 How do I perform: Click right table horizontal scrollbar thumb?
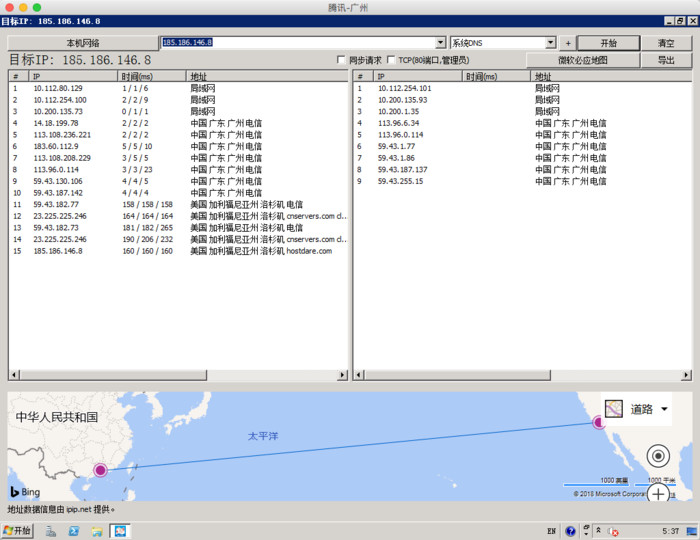(458, 375)
